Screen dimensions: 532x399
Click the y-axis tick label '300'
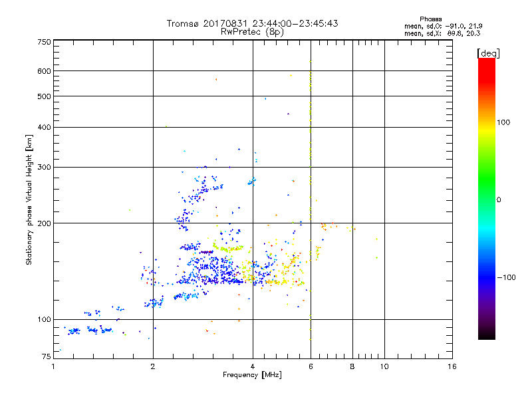(x=44, y=168)
